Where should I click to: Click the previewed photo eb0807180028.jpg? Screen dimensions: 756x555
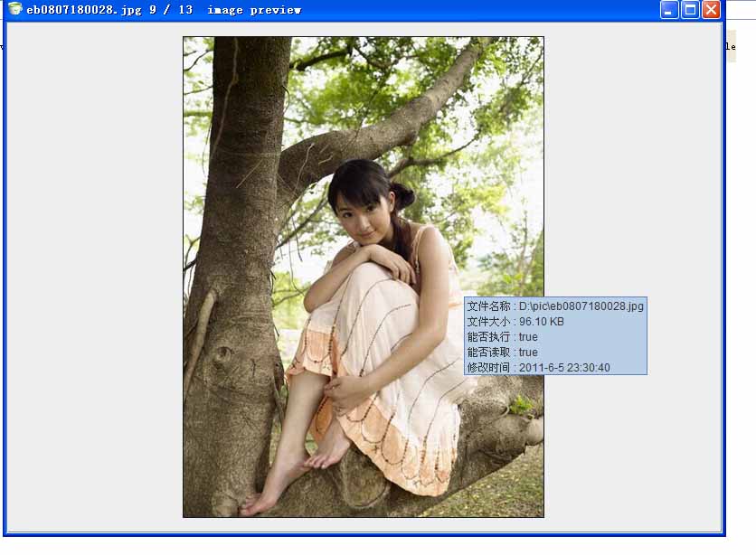(x=363, y=277)
